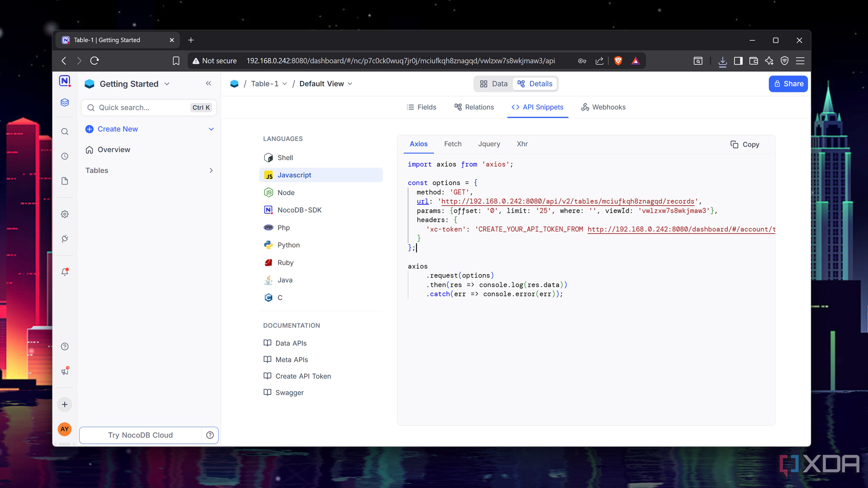
Task: Open the integrations plug icon in mini sidebar
Action: pos(65,239)
